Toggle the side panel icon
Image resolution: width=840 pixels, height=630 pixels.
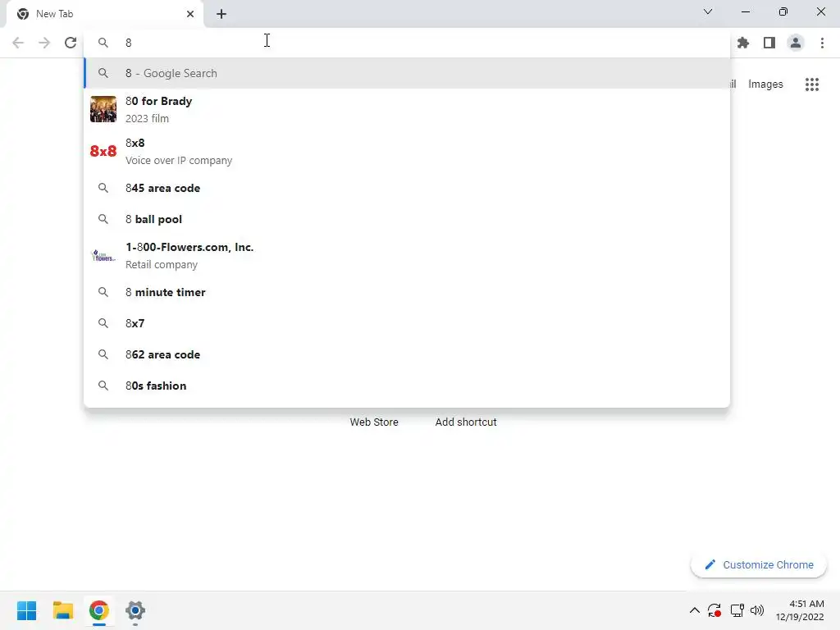(x=769, y=43)
